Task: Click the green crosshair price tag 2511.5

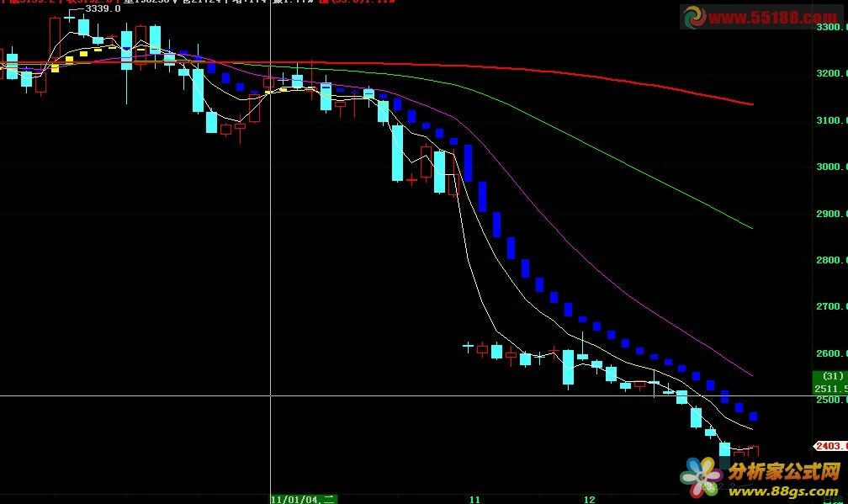Action: click(x=831, y=389)
